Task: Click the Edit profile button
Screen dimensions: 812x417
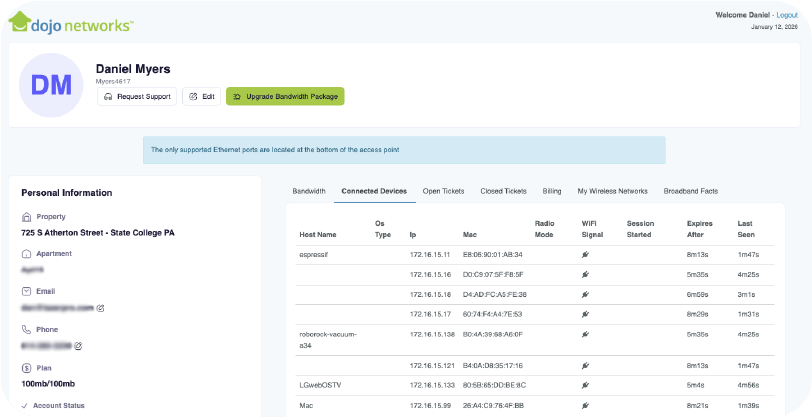Action: [x=201, y=96]
